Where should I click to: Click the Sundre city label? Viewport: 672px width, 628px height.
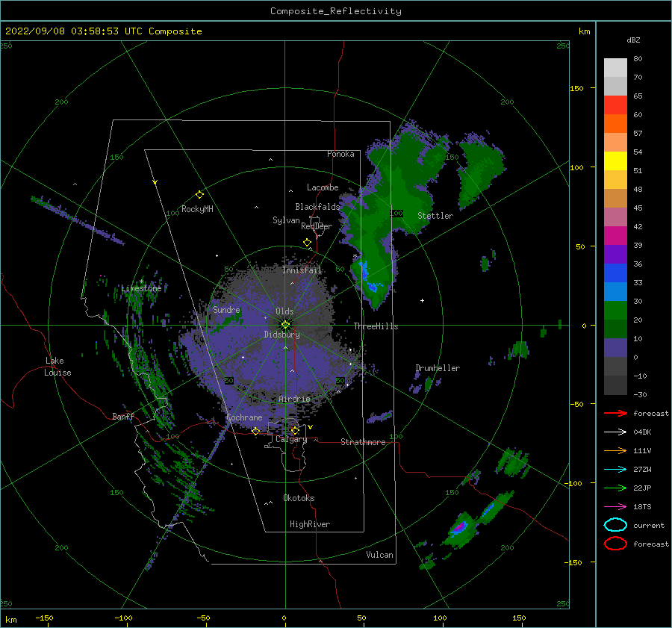point(226,309)
